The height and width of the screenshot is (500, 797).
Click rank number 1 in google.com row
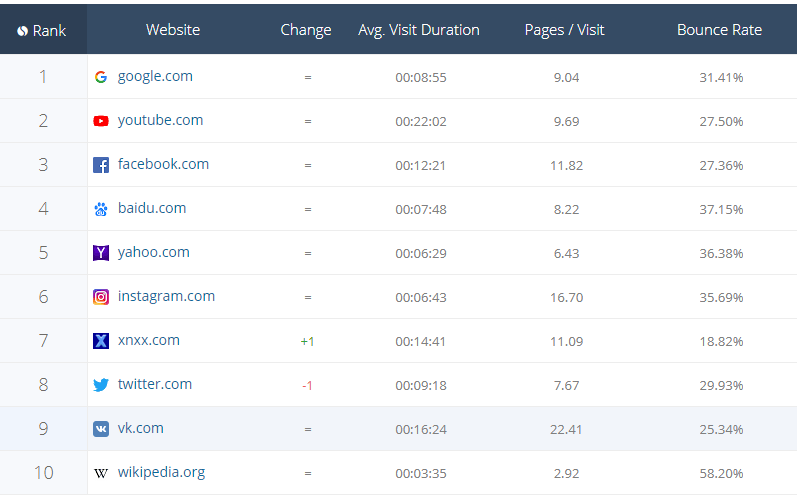[43, 77]
